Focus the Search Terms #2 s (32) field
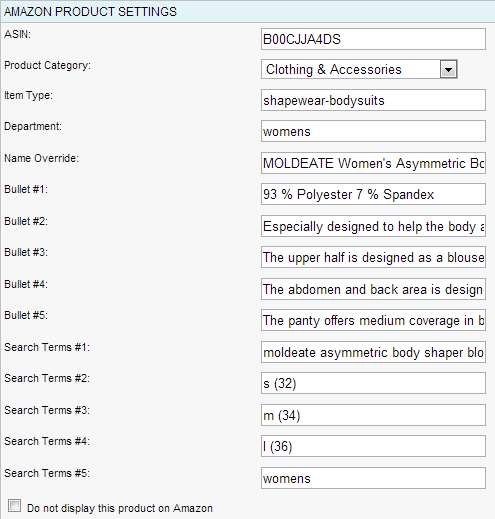The height and width of the screenshot is (519, 495). 373,383
